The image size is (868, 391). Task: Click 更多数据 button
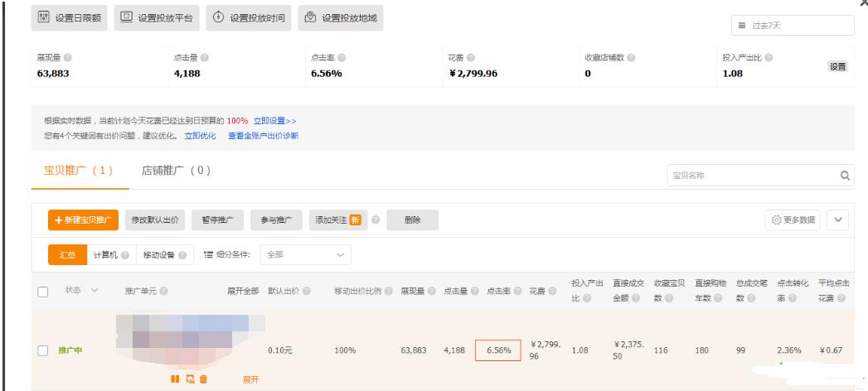pos(793,220)
